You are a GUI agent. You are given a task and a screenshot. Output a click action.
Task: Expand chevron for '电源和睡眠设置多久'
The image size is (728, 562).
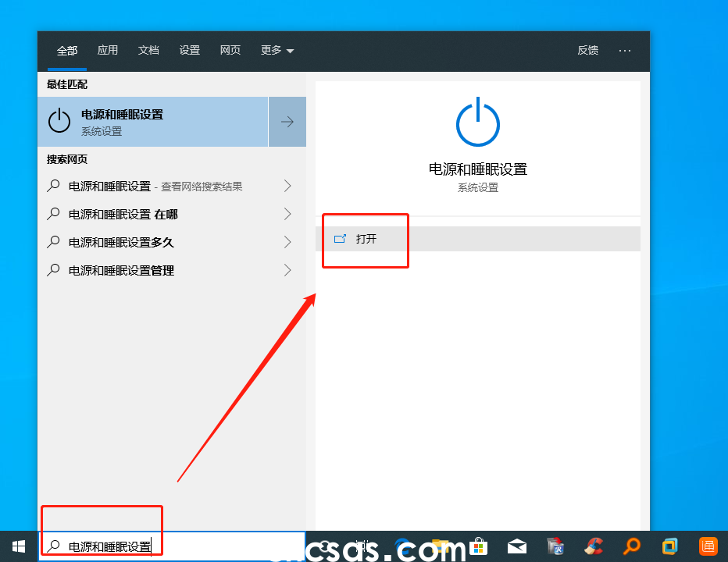point(287,242)
